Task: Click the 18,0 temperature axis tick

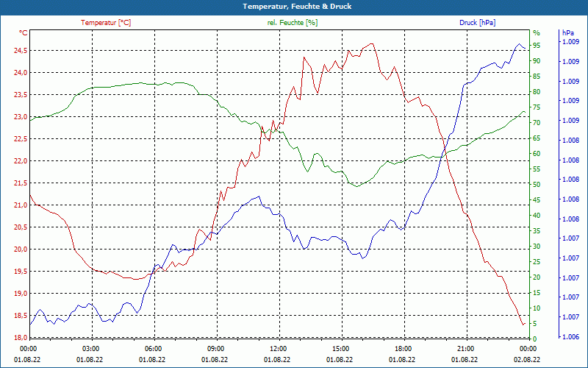Action: click(21, 337)
